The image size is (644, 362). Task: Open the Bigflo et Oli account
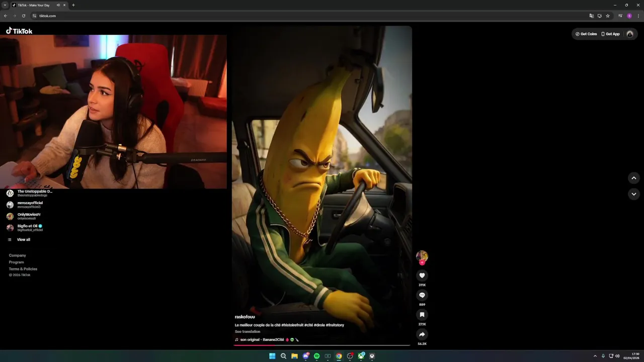click(25, 228)
